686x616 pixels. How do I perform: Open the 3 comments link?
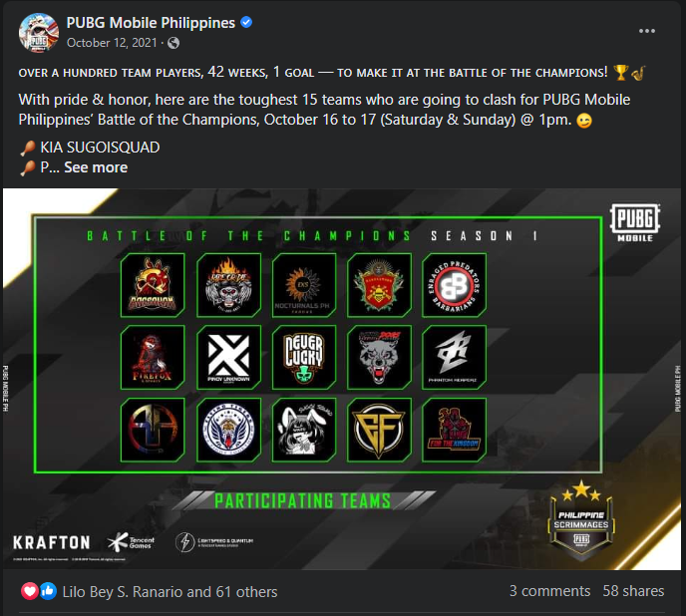pos(549,591)
